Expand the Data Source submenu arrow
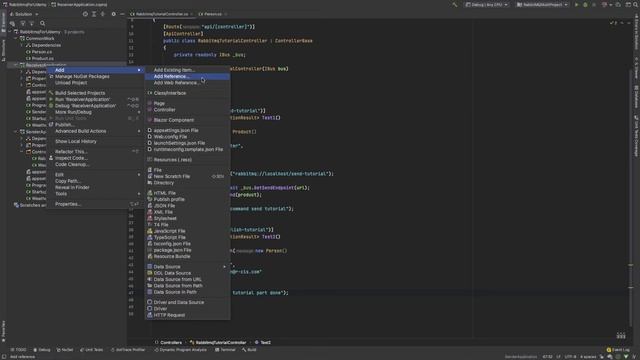Image resolution: width=640 pixels, height=360 pixels. (x=224, y=267)
